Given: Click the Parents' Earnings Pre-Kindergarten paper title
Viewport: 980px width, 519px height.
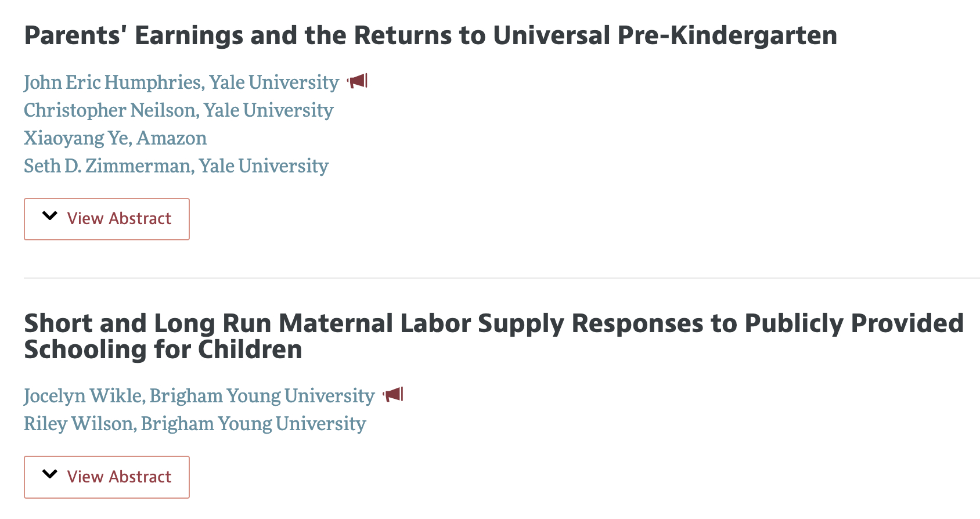Looking at the screenshot, I should (430, 35).
